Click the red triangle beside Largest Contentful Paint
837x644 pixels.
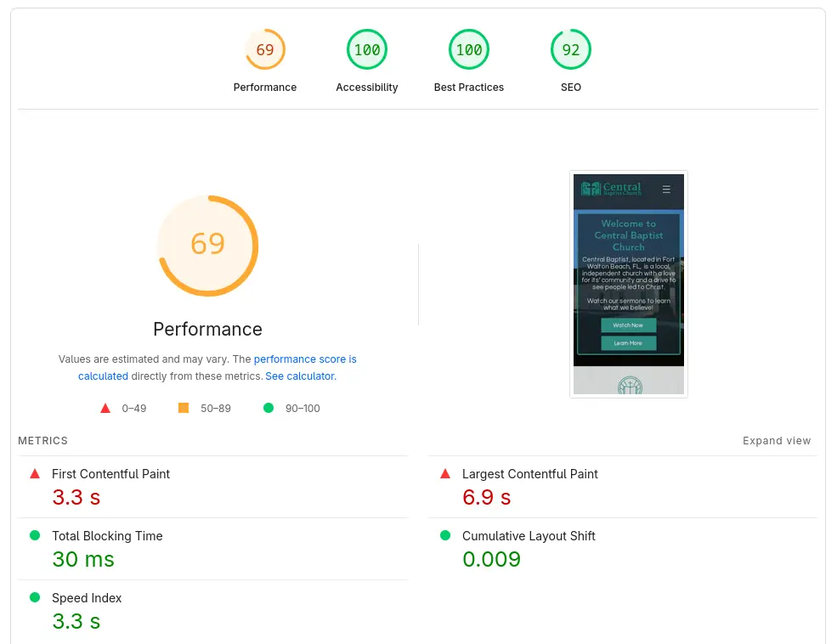click(444, 473)
